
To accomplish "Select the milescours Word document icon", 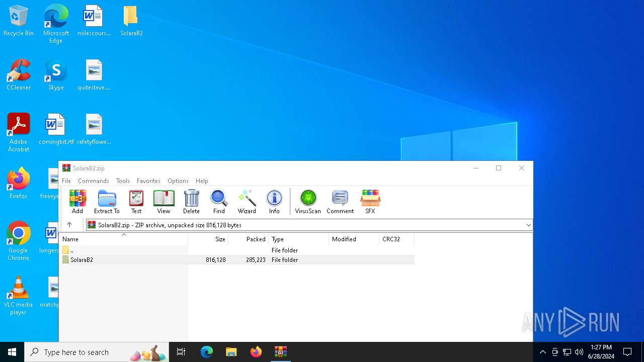I will click(x=94, y=21).
